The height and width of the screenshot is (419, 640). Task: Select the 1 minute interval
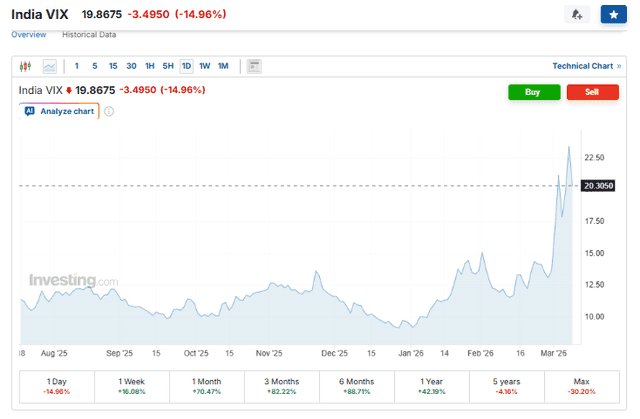[77, 66]
